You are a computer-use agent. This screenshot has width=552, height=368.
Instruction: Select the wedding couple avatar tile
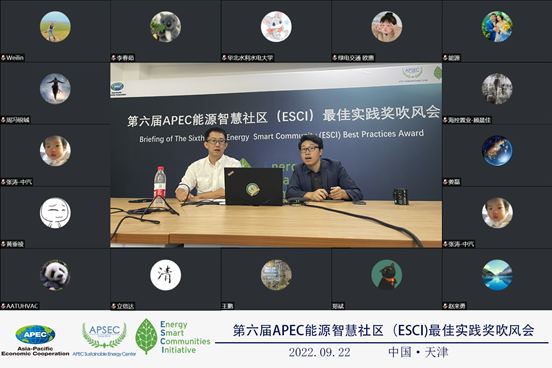click(x=497, y=27)
